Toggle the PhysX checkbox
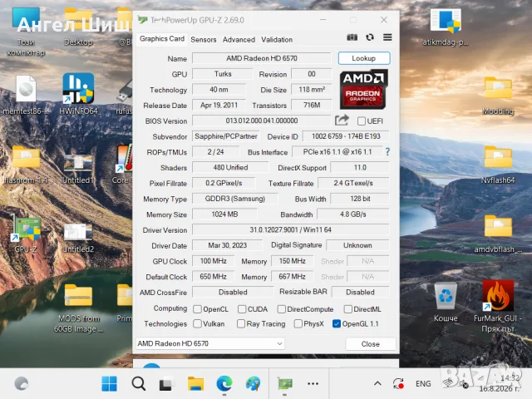 point(298,323)
